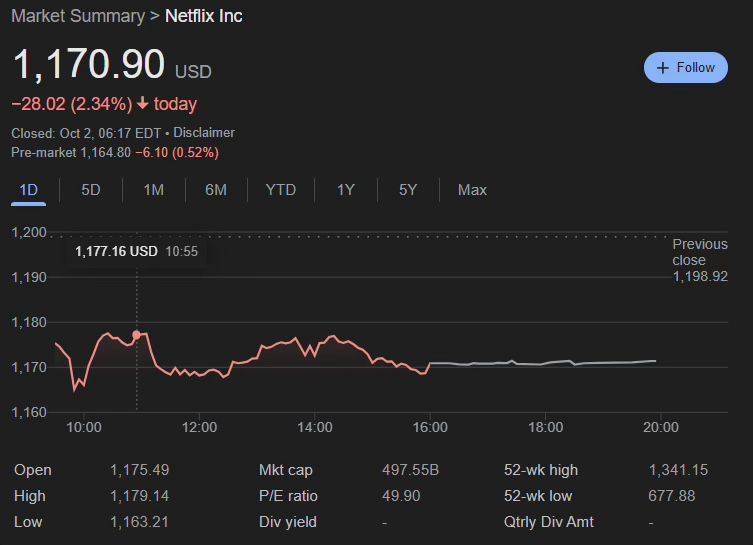
Task: Show the 6M chart range
Action: pos(216,190)
